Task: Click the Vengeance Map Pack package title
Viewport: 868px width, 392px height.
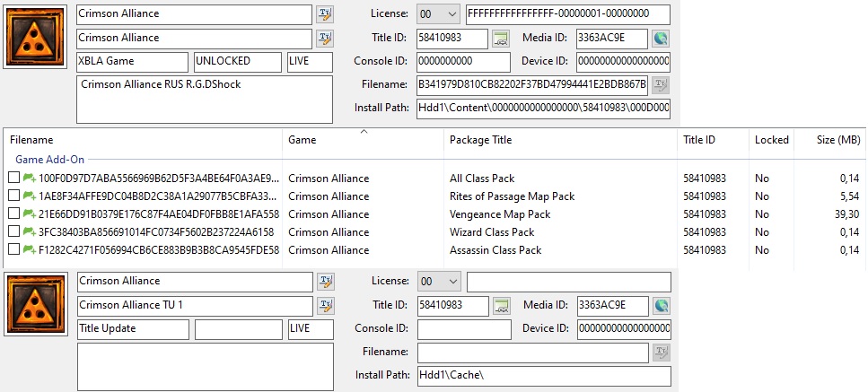Action: pyautogui.click(x=500, y=214)
